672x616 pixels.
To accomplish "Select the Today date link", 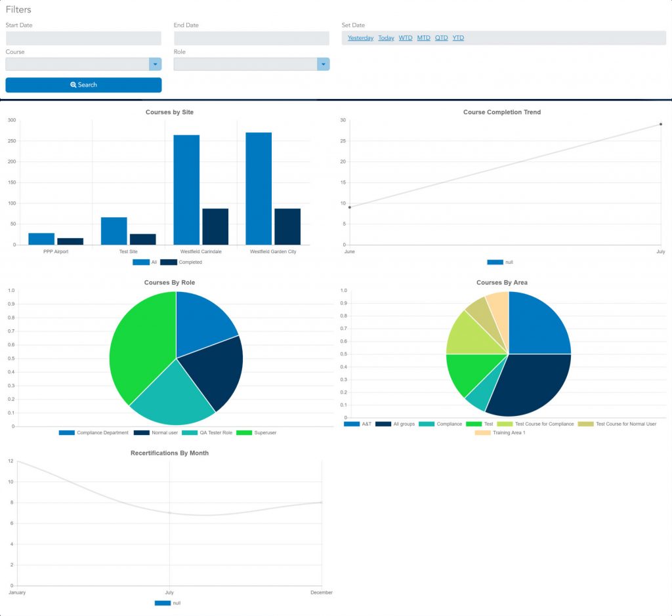I will [x=386, y=38].
